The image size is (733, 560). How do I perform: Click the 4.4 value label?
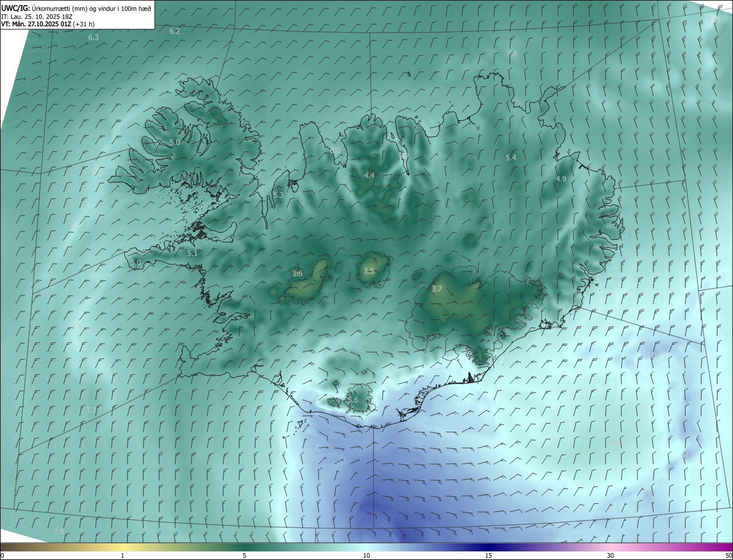click(369, 175)
